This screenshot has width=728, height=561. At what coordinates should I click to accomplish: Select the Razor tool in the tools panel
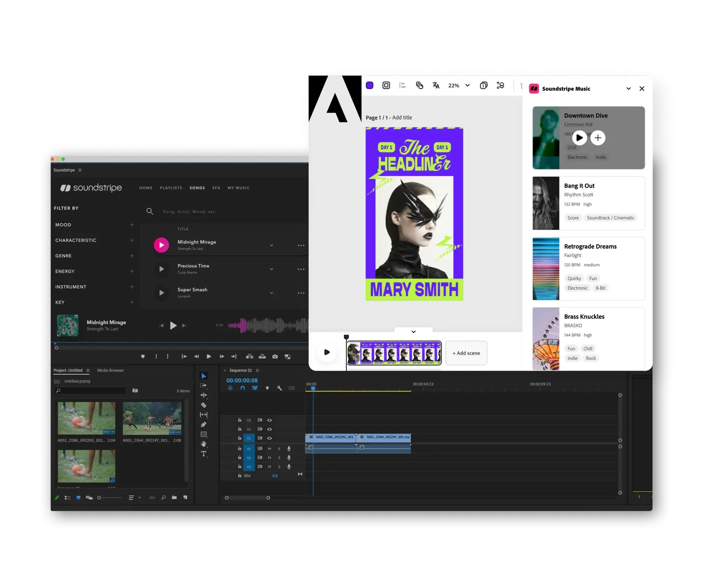[x=204, y=405]
